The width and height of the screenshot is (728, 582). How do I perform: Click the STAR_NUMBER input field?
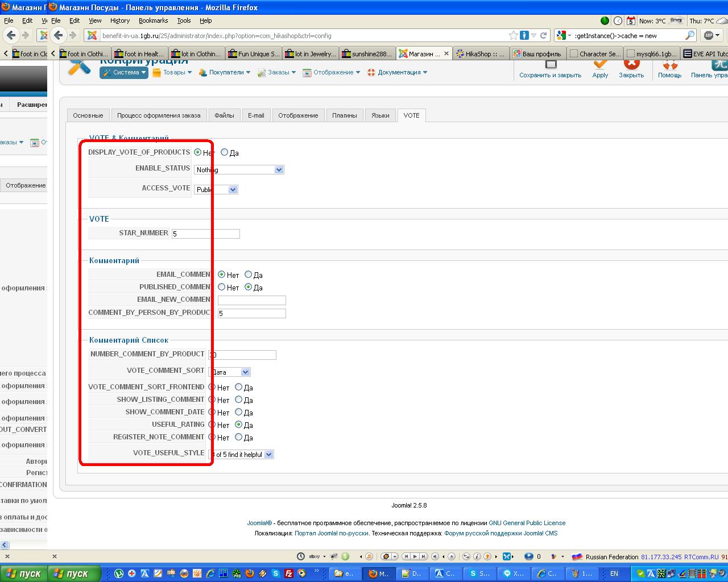coord(206,234)
